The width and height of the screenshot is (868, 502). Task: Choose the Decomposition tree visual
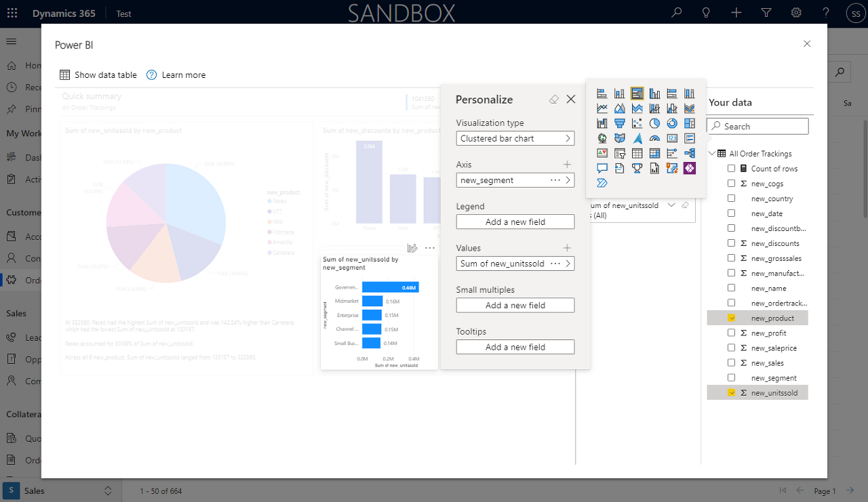point(690,153)
